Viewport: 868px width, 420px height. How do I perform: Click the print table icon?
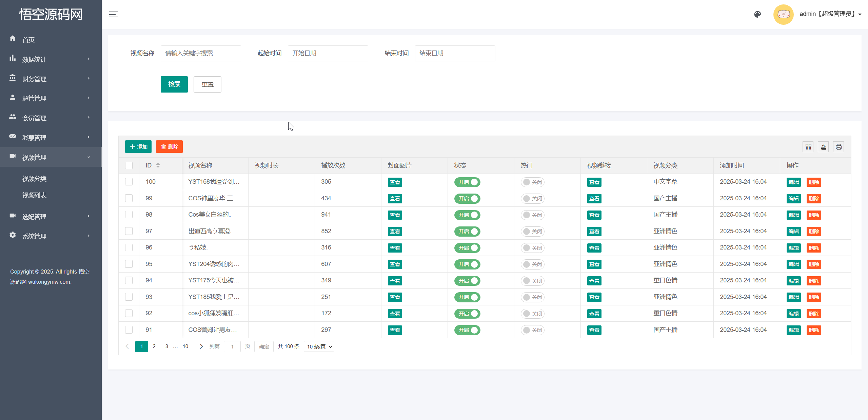tap(839, 147)
